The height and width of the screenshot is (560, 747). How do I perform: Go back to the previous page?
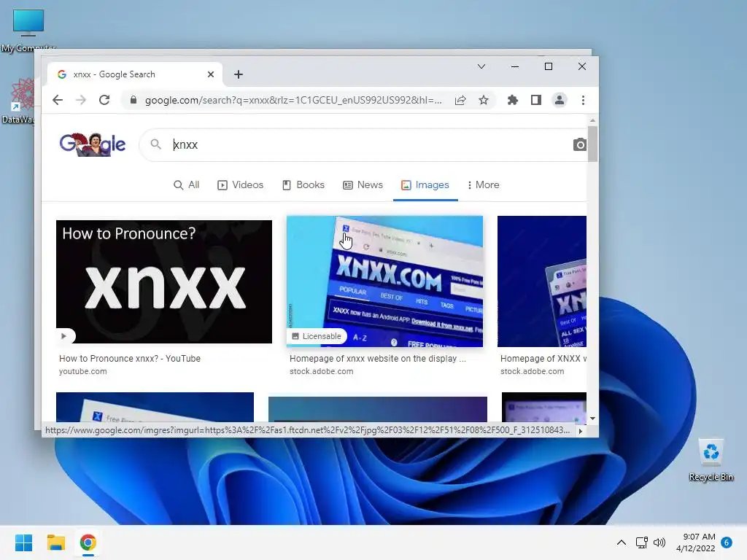[x=58, y=100]
